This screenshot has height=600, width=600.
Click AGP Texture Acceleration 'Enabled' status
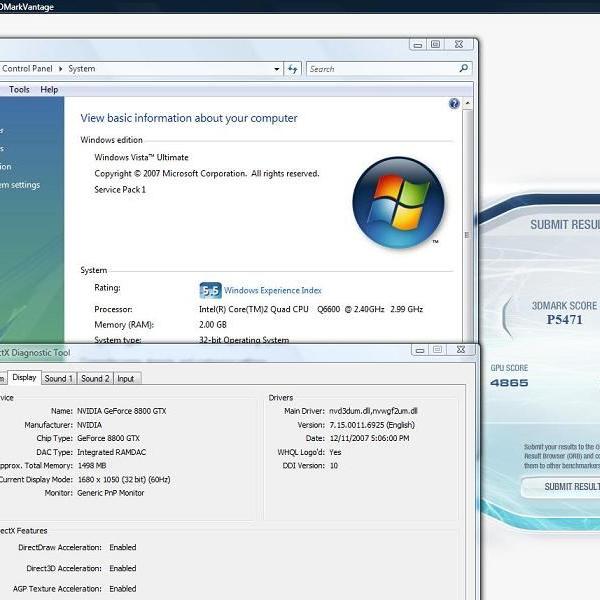[122, 589]
